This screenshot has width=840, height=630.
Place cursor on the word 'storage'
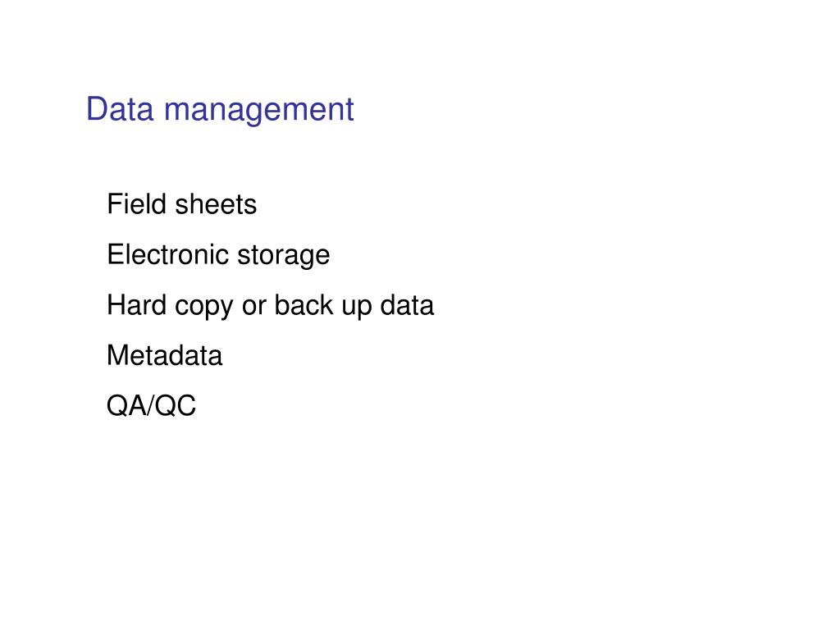click(x=283, y=256)
